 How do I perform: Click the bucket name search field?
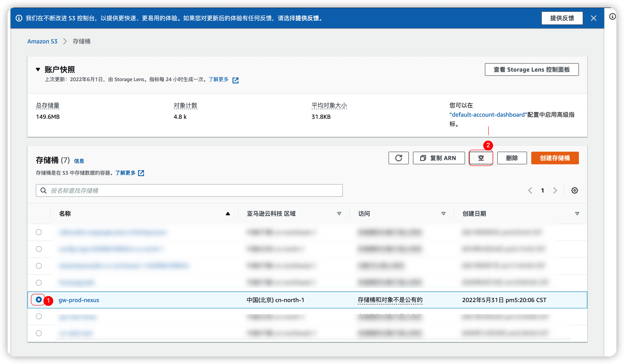pyautogui.click(x=189, y=190)
